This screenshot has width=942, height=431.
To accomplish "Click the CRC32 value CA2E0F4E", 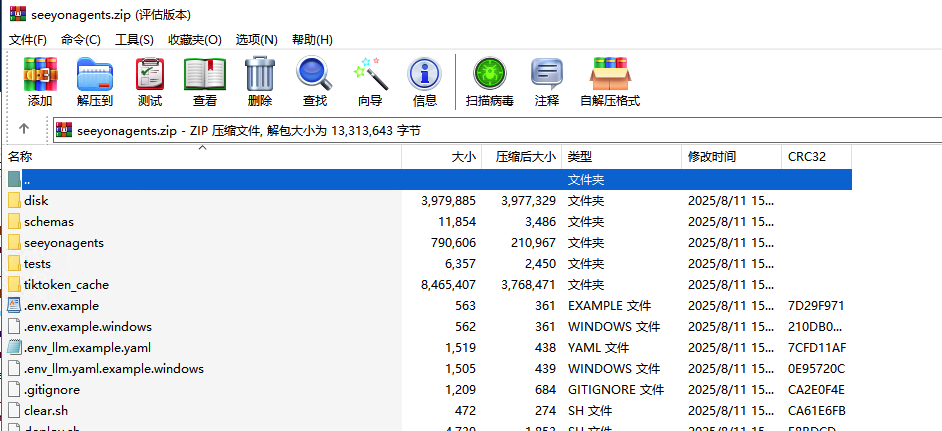I will [816, 390].
